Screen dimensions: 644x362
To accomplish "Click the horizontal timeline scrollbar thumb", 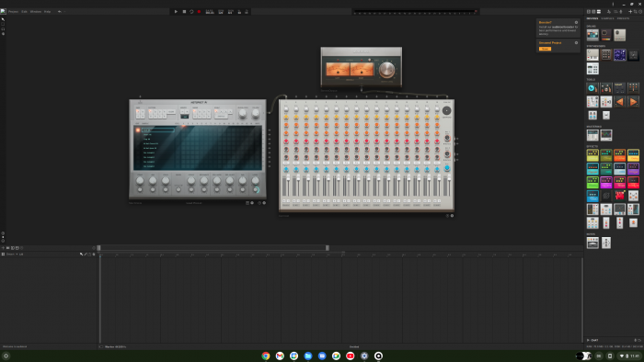I will (x=213, y=248).
